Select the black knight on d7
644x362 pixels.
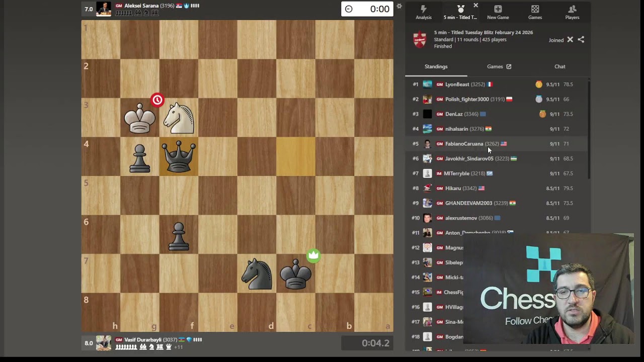[x=257, y=275]
